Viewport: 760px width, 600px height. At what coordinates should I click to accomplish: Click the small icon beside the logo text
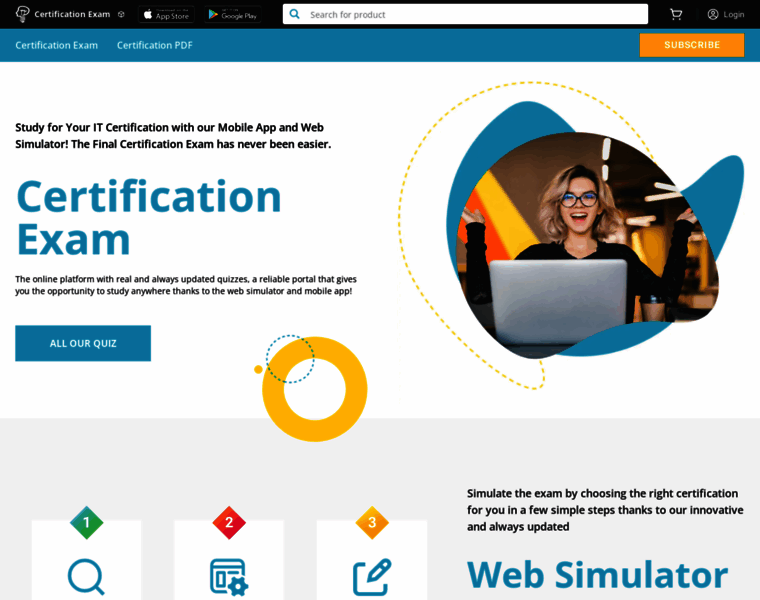[x=121, y=15]
